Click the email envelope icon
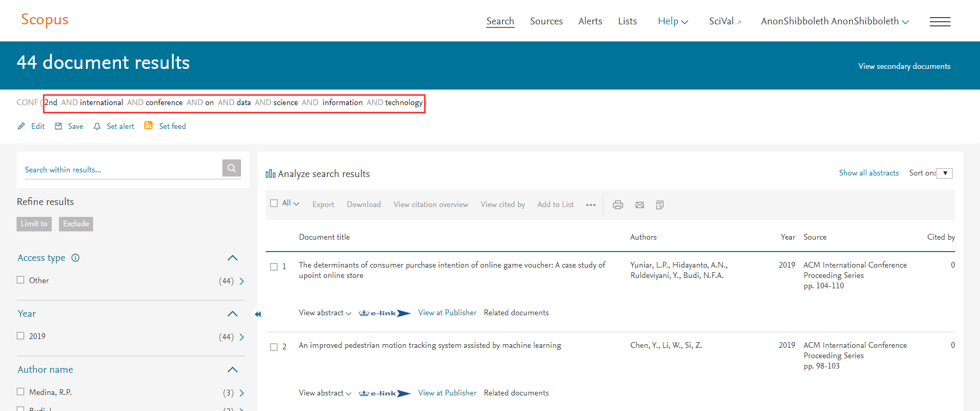This screenshot has height=411, width=980. coord(640,205)
